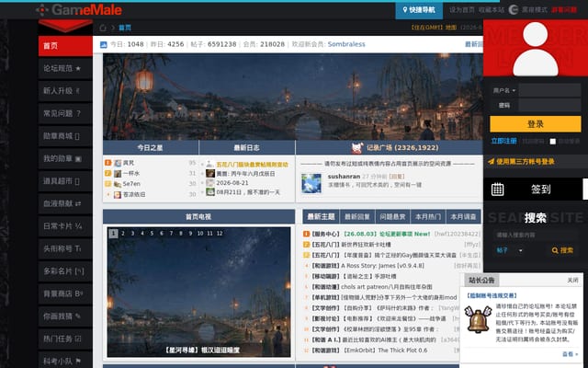Click avatar beside 2026-08-21 log entry
Screen dimensions: 588x368
[210, 183]
